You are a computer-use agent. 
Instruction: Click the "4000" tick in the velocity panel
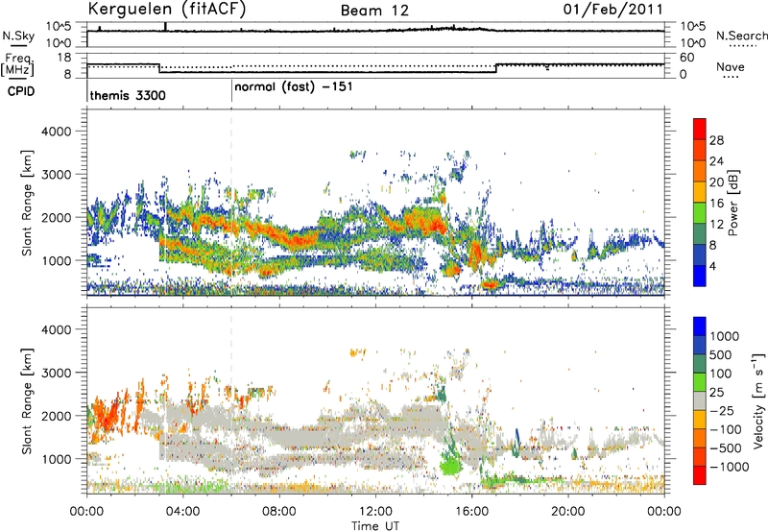[57, 329]
